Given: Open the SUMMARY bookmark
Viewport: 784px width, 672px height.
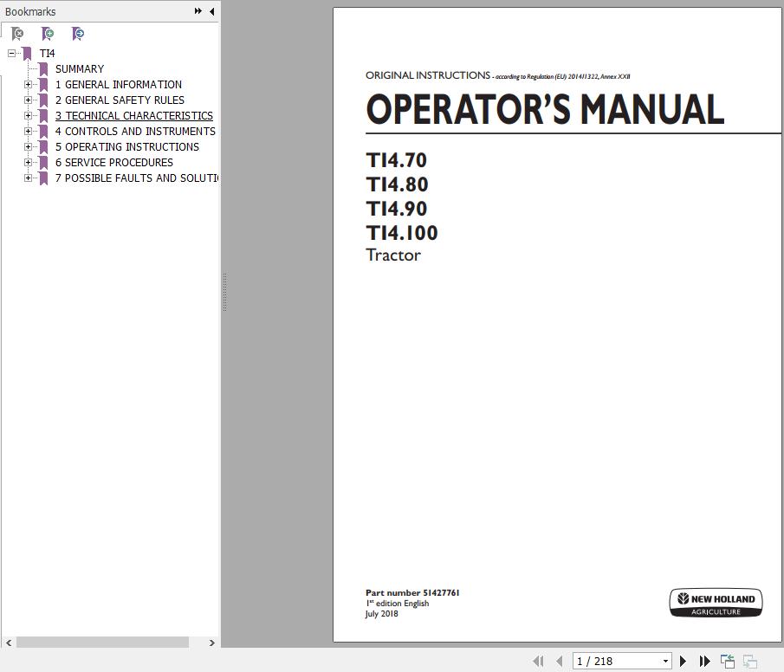Looking at the screenshot, I should click(x=80, y=69).
